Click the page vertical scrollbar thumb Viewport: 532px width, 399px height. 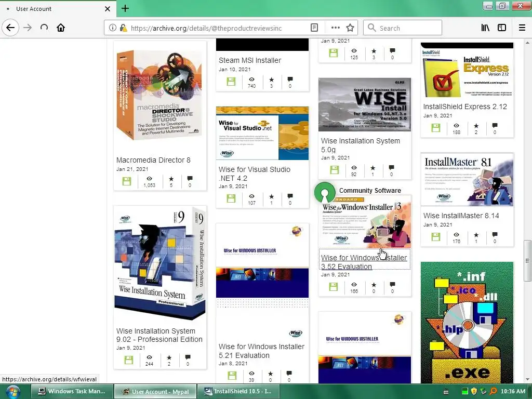(x=527, y=261)
